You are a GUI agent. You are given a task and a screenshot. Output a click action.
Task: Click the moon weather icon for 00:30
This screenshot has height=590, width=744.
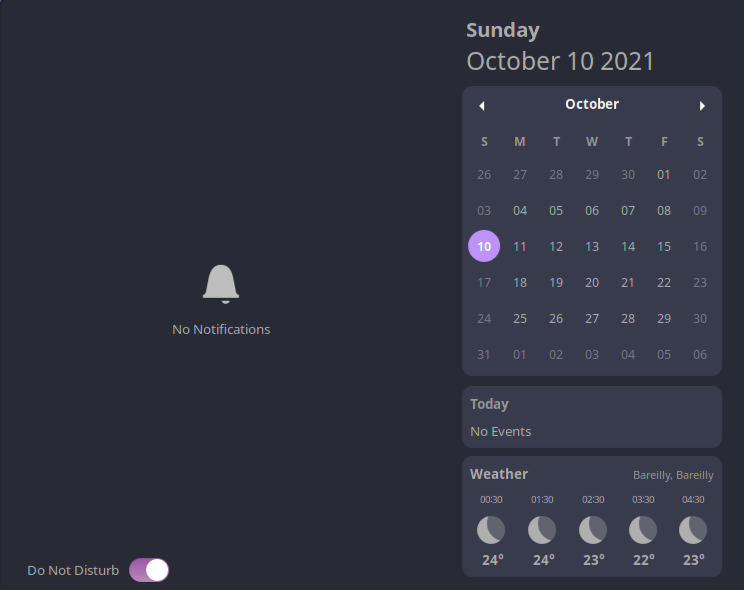click(491, 530)
